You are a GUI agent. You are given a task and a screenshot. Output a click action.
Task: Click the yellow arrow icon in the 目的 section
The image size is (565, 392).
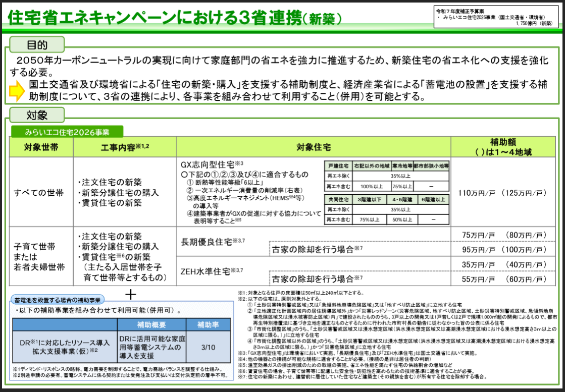[14, 91]
